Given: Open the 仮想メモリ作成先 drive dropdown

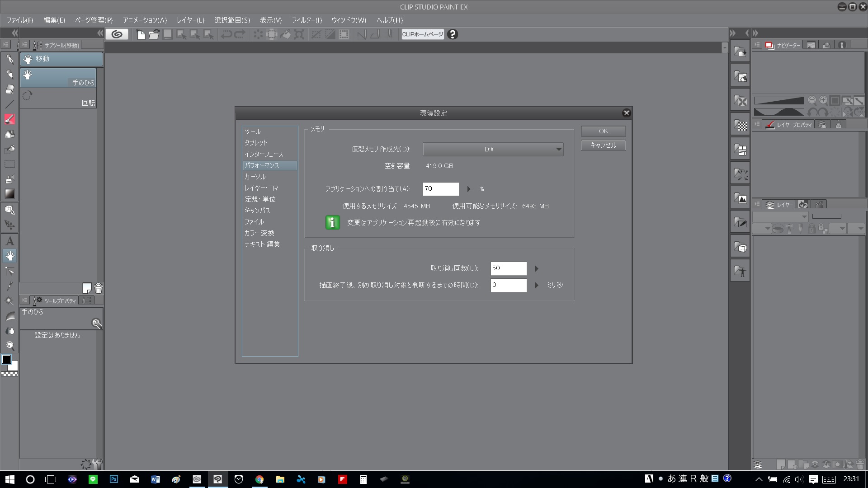Looking at the screenshot, I should click(x=493, y=149).
